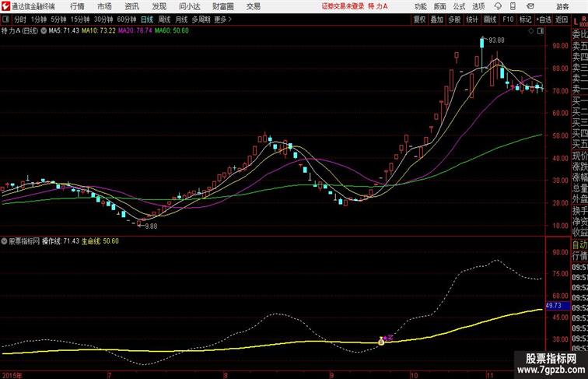
Task: Open the 财富圈 menu
Action: [222, 6]
